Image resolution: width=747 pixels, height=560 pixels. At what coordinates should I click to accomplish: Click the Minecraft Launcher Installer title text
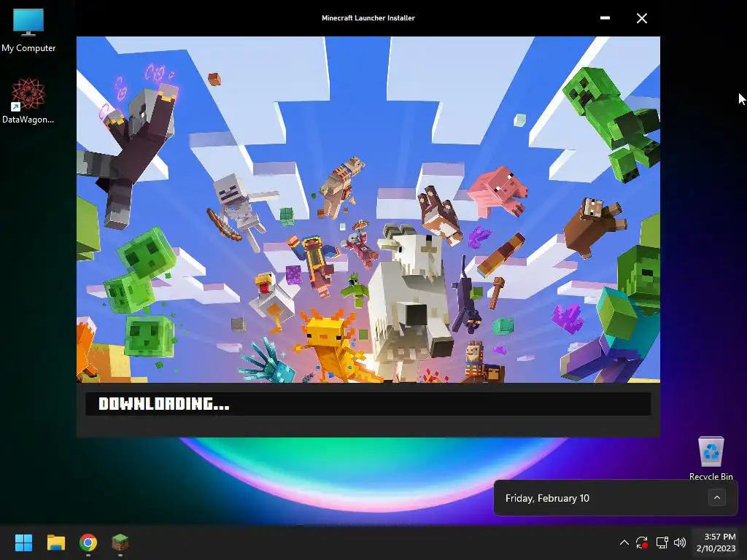pos(368,18)
